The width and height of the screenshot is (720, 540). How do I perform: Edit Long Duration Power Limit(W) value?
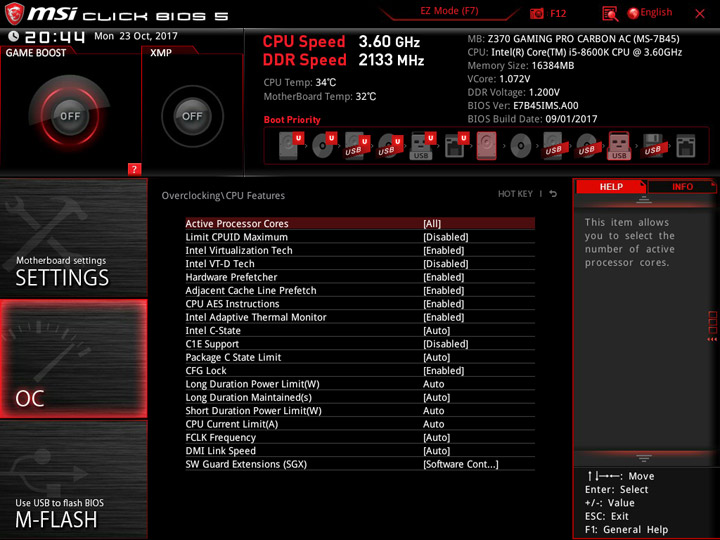[360, 384]
